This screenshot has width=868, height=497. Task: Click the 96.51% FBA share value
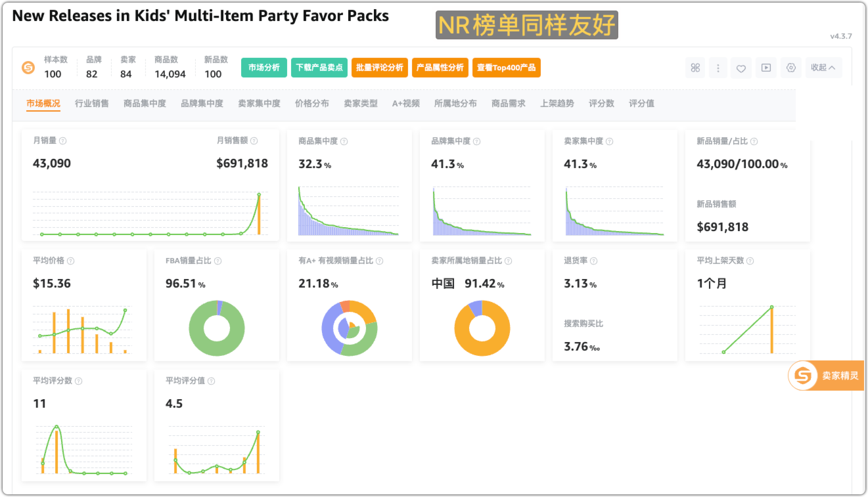tap(186, 284)
